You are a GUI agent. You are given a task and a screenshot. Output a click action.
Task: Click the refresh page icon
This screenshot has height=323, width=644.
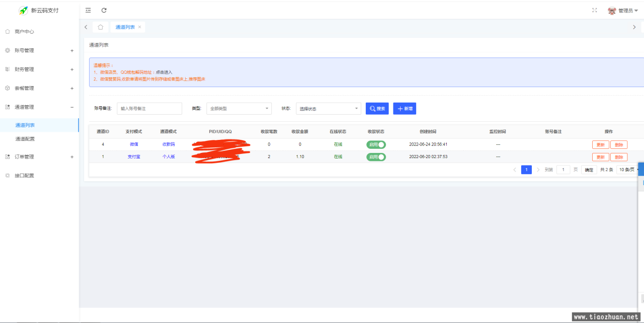click(x=104, y=11)
